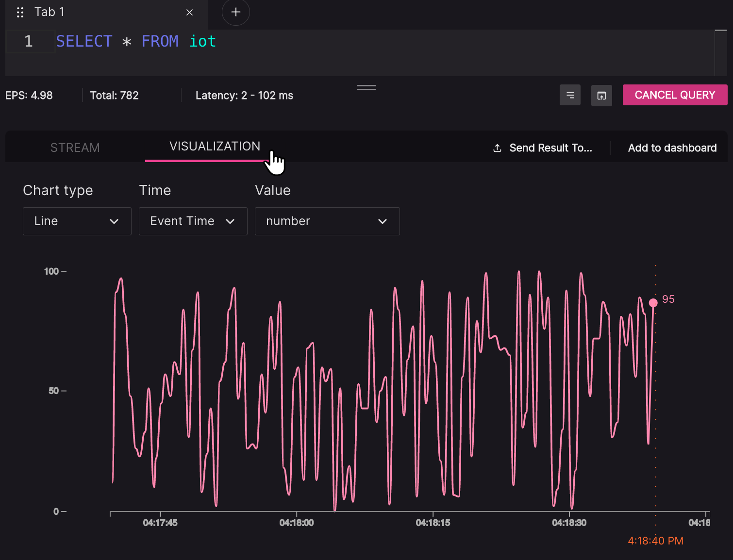Click Add to dashboard

click(x=672, y=148)
